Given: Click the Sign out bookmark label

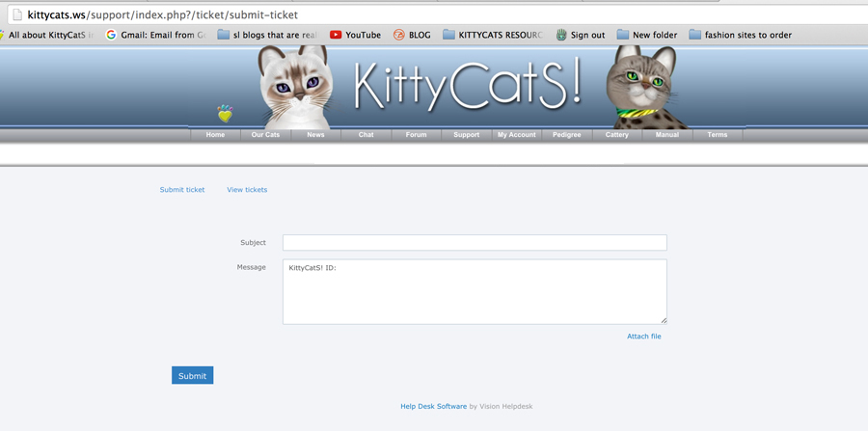Looking at the screenshot, I should 588,35.
